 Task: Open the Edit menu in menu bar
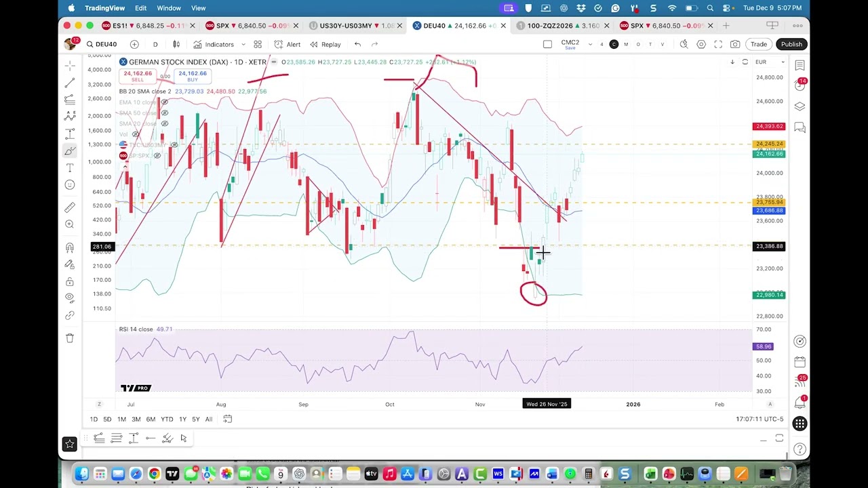click(140, 8)
